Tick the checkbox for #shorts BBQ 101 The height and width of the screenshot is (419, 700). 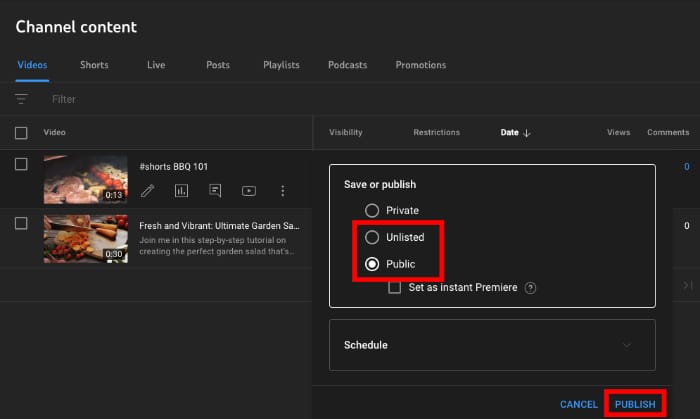click(x=21, y=165)
